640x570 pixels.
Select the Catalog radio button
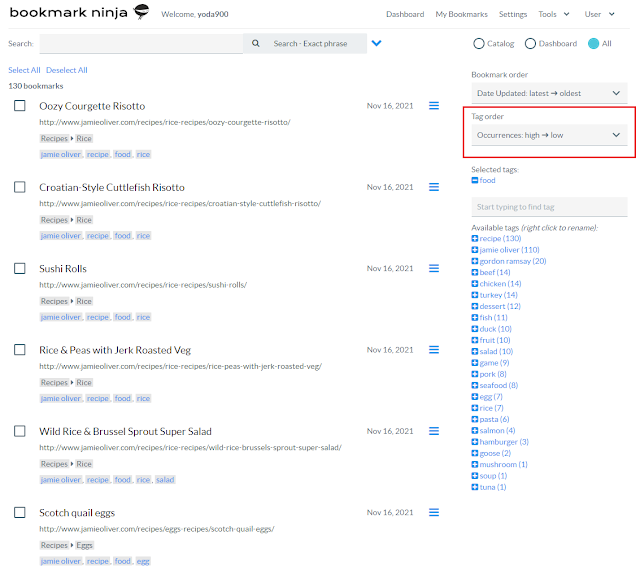(x=479, y=43)
